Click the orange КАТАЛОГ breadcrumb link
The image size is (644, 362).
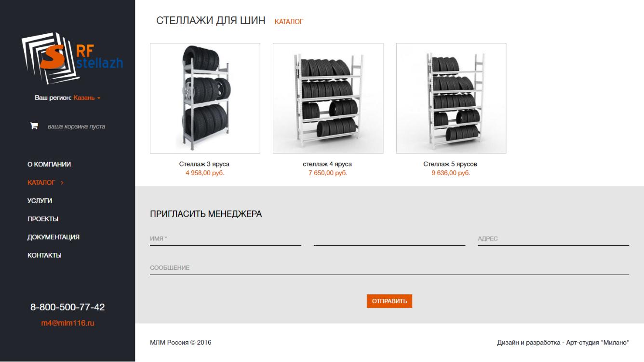(x=289, y=22)
